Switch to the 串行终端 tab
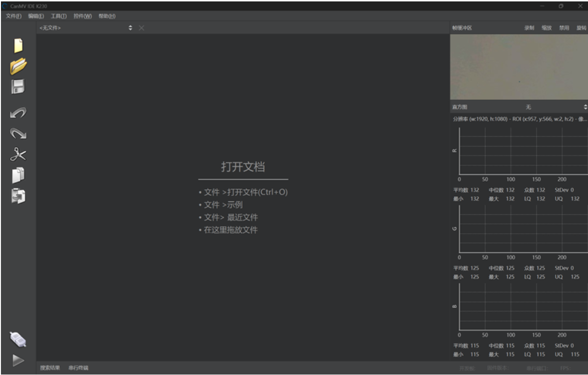Image resolution: width=588 pixels, height=375 pixels. point(78,367)
